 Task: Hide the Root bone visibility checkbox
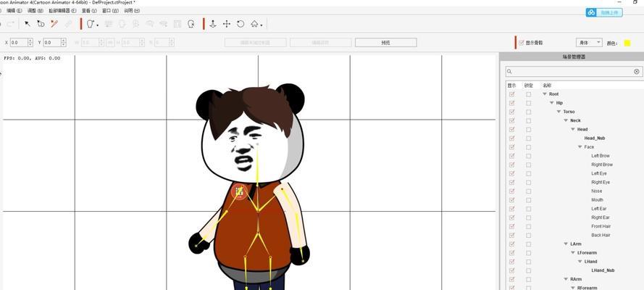[x=511, y=94]
